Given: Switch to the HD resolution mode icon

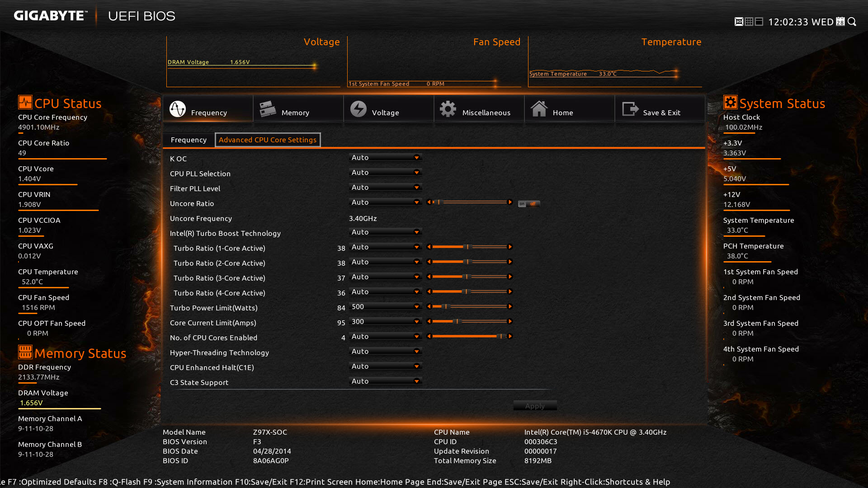Looking at the screenshot, I should (x=739, y=22).
